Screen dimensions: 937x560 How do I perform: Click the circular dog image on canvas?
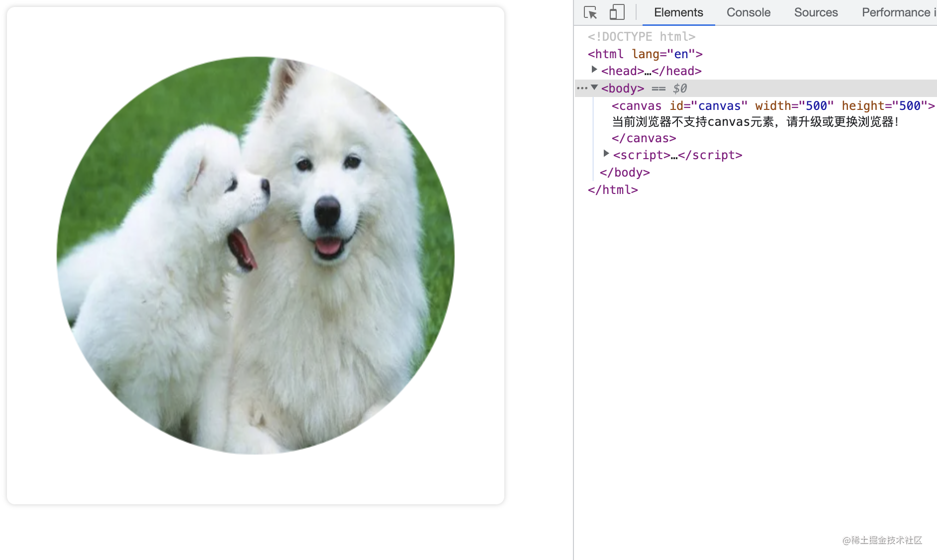click(x=256, y=255)
